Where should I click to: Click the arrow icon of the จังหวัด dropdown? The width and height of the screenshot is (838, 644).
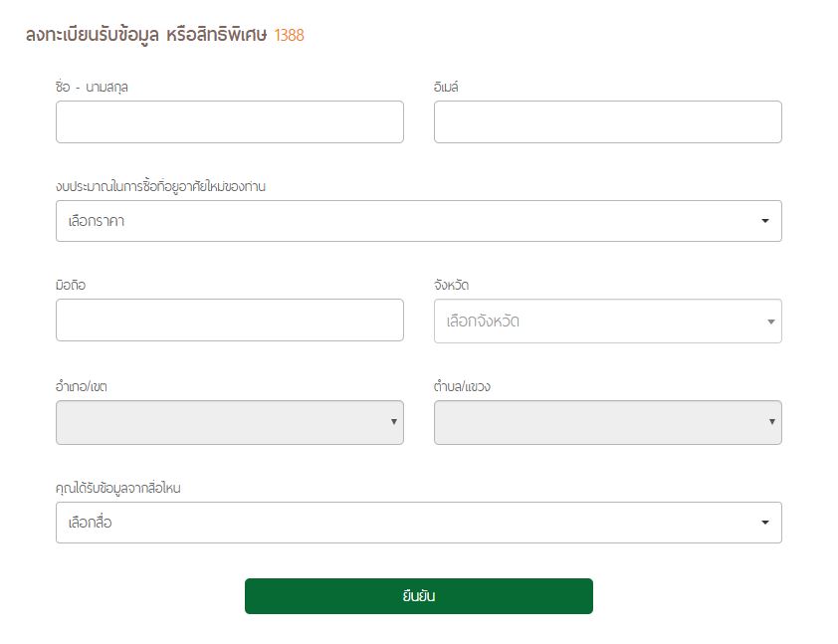pos(770,322)
